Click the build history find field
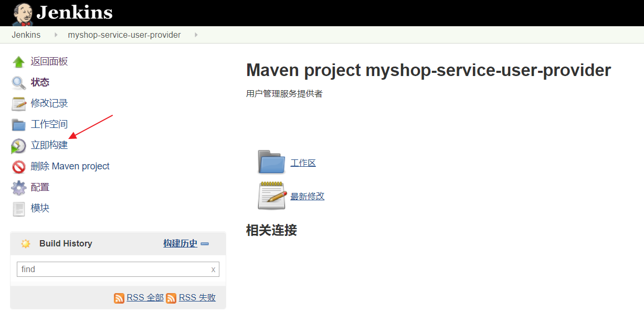This screenshot has width=644, height=334. [x=113, y=270]
